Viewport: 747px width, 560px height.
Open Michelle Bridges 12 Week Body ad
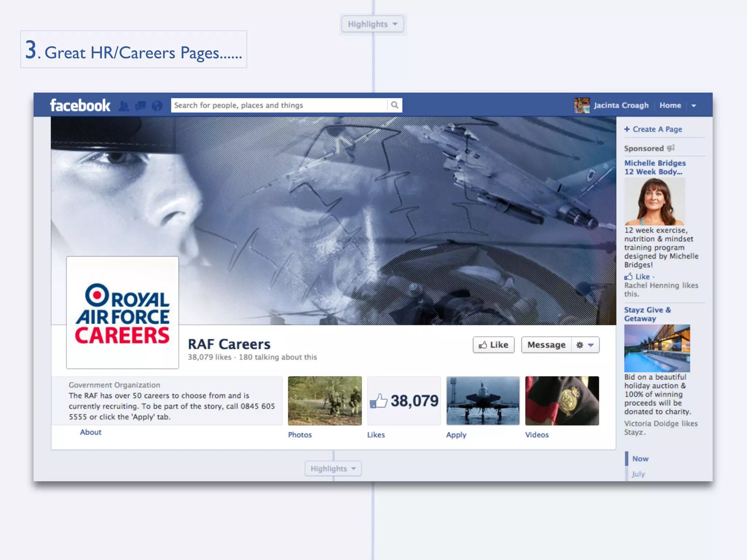tap(655, 167)
